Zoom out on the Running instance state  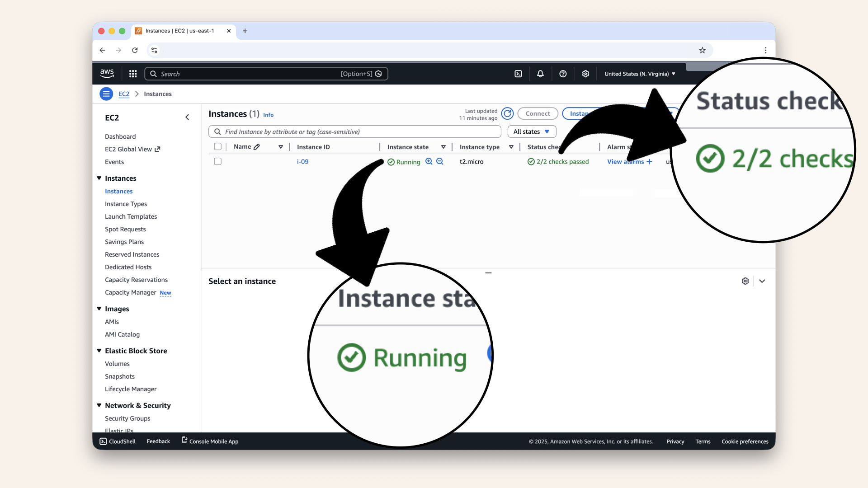440,161
